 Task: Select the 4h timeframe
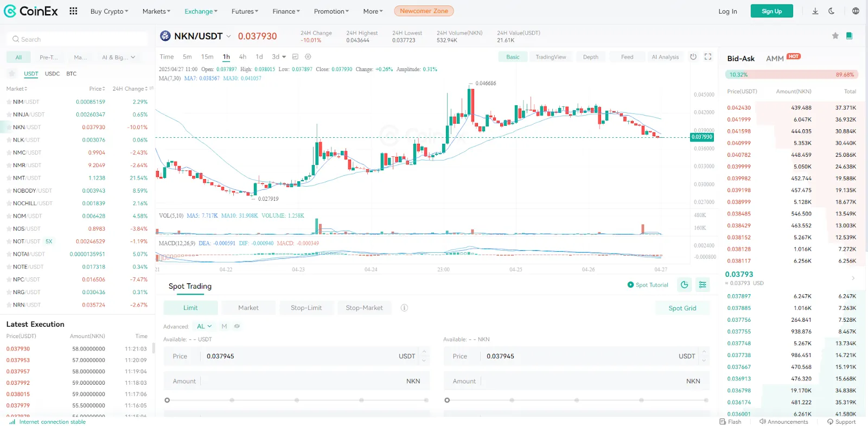(242, 56)
